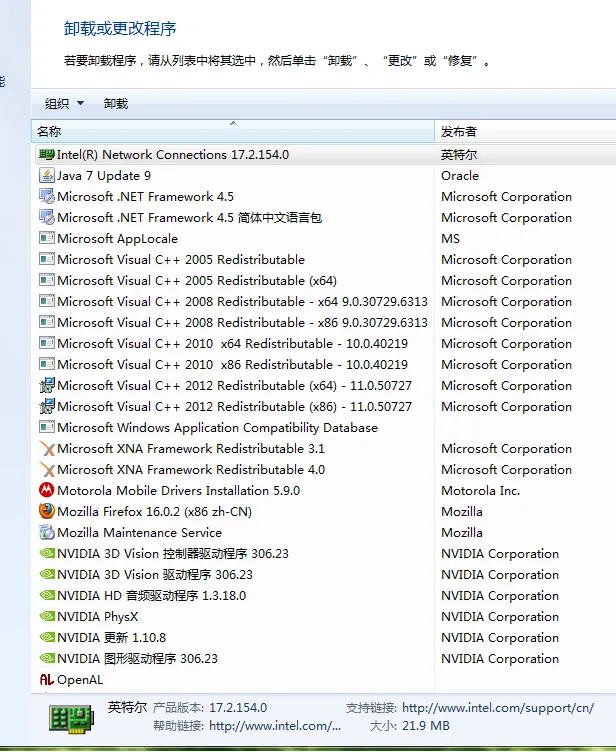Click publisher Motorola Inc.
This screenshot has height=752, width=616.
click(480, 491)
